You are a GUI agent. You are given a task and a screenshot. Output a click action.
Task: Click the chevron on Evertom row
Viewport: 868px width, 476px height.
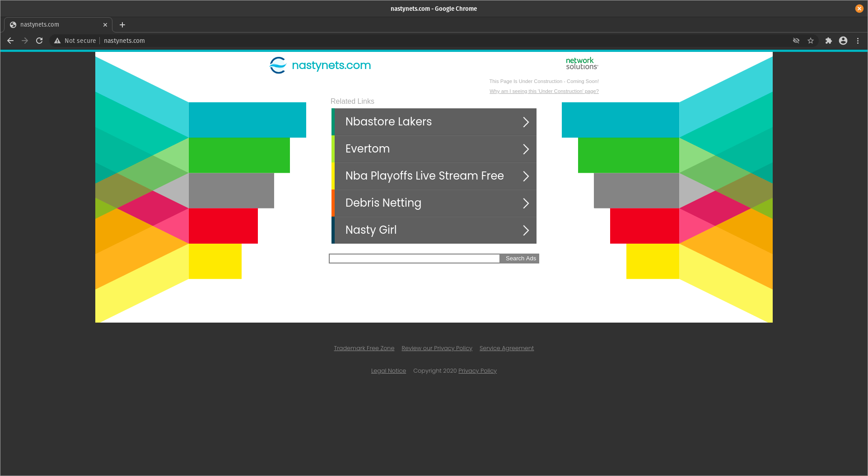[526, 149]
